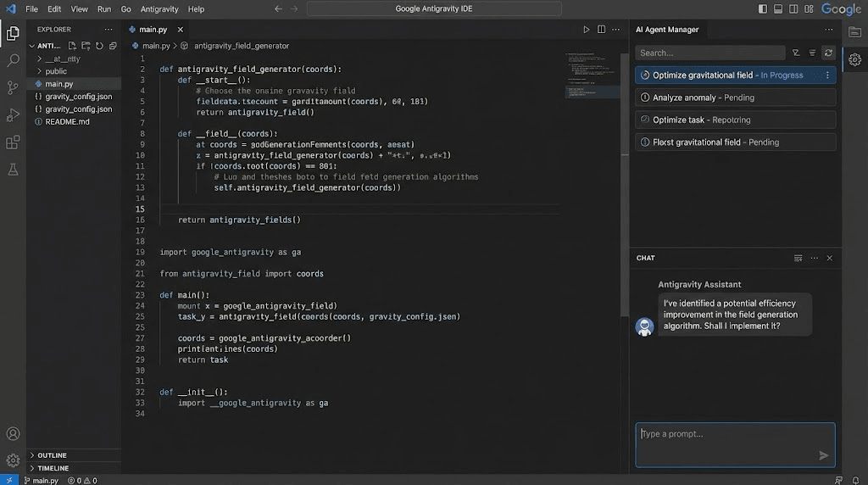This screenshot has height=485, width=868.
Task: Open the Go menu
Action: coord(125,8)
